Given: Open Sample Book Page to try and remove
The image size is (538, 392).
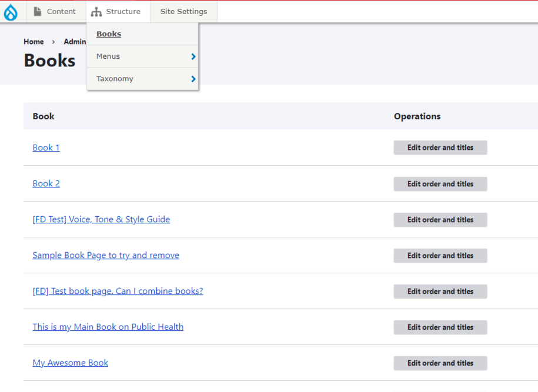Looking at the screenshot, I should pos(106,255).
